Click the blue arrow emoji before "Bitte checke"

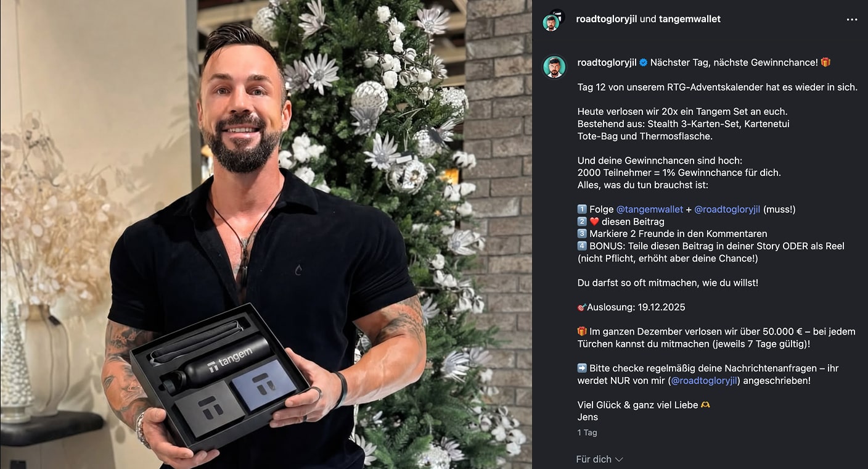583,368
